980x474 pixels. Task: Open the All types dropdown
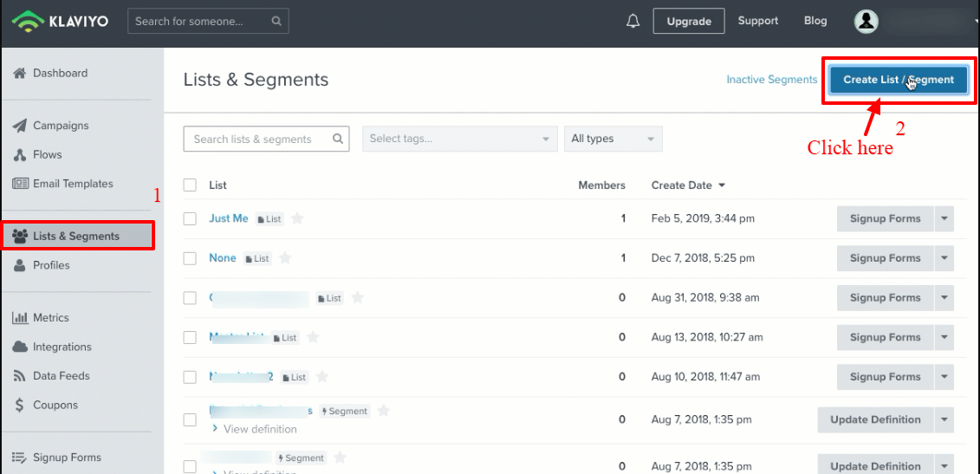coord(613,139)
